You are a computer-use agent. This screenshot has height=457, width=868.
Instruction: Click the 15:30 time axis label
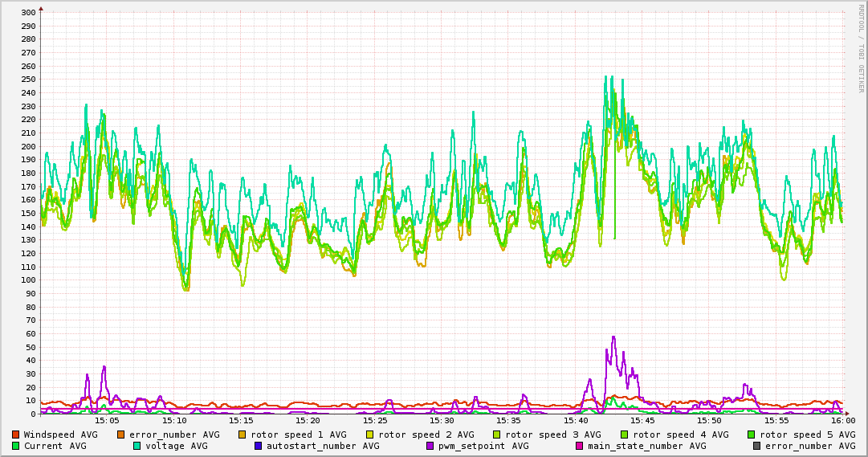point(442,421)
